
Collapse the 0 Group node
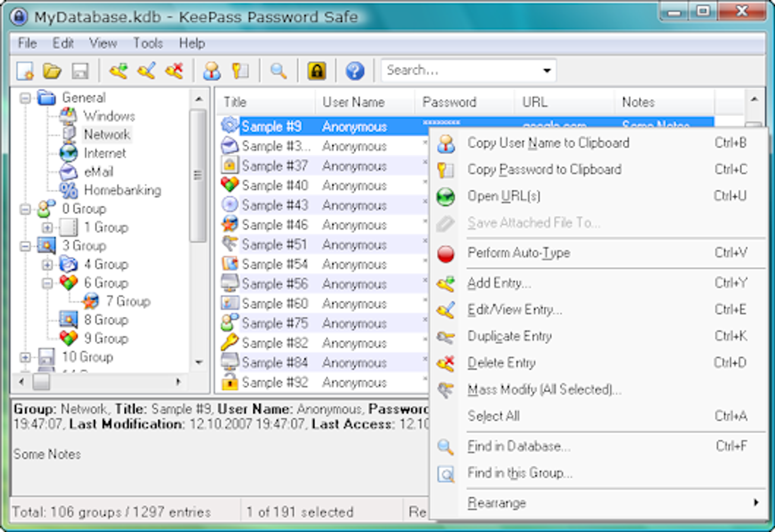[x=25, y=209]
